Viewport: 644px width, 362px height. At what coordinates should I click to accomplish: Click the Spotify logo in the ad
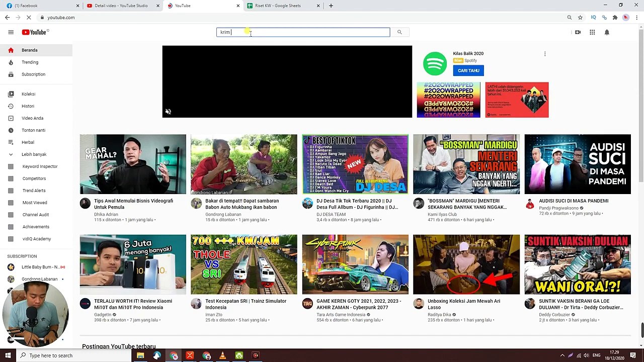(435, 64)
